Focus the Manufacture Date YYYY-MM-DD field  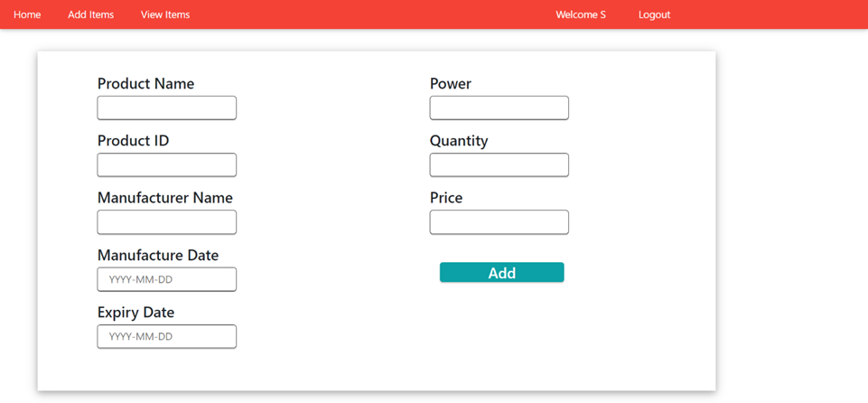click(x=167, y=279)
